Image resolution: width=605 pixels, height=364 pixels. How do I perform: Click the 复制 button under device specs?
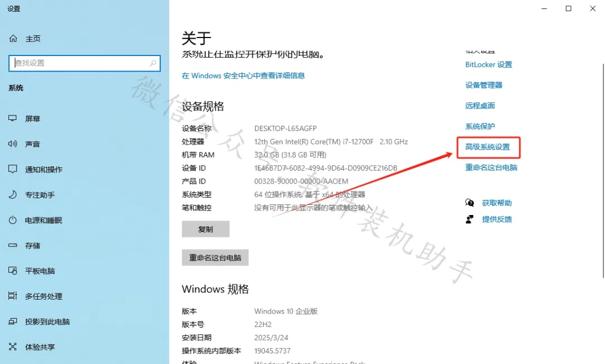click(206, 229)
